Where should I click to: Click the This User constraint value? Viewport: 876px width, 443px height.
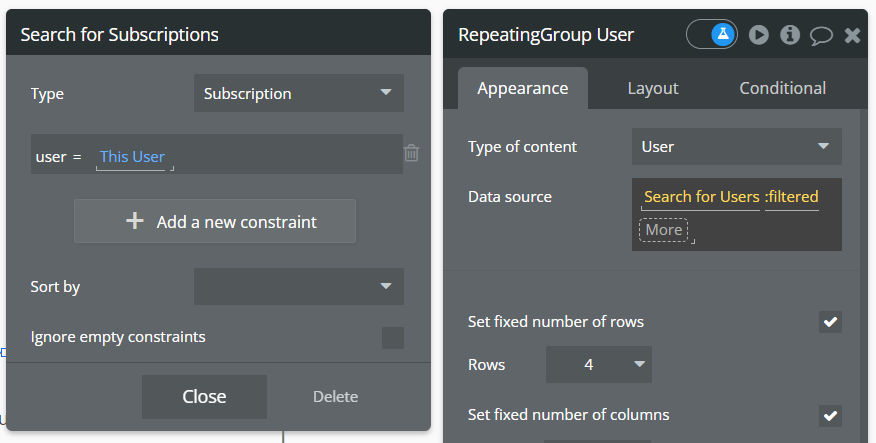point(132,157)
